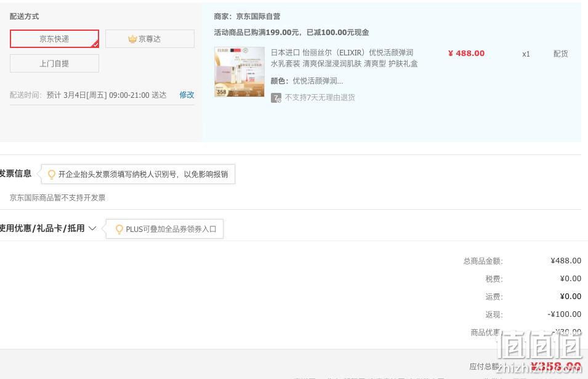Viewport: 588px width, 379px height.
Task: Click the quantity x1 text
Action: coord(526,54)
